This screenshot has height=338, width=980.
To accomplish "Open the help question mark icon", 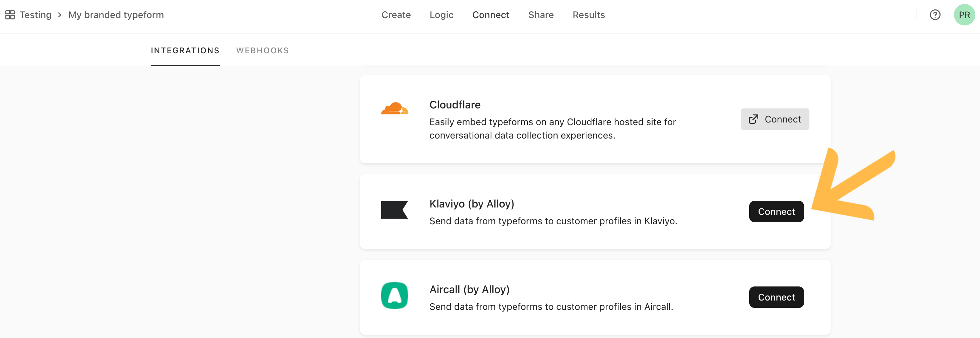I will tap(935, 15).
